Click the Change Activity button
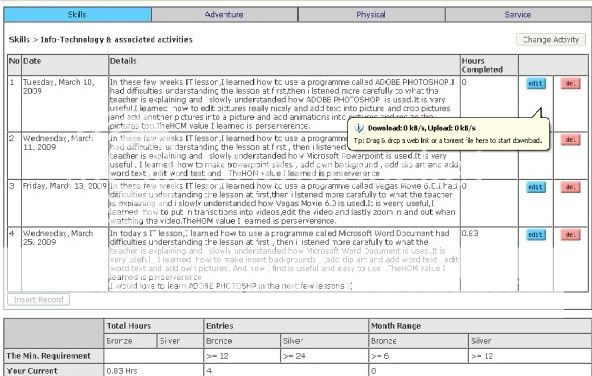Image resolution: width=592 pixels, height=376 pixels. (x=551, y=40)
